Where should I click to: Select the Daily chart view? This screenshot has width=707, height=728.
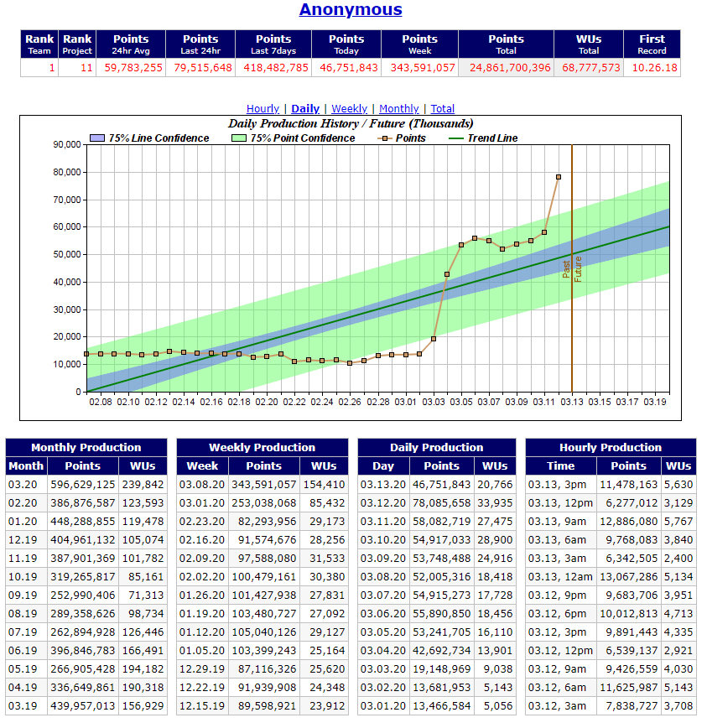[305, 109]
